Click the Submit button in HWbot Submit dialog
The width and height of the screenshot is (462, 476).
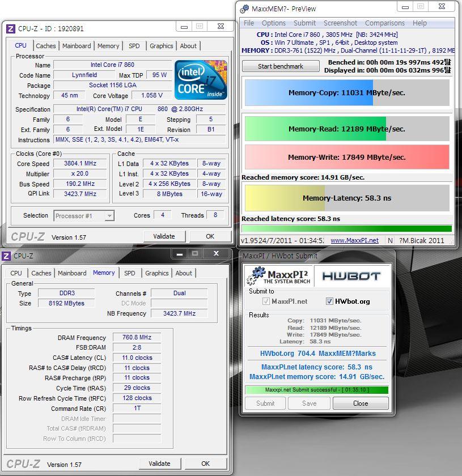coord(265,403)
